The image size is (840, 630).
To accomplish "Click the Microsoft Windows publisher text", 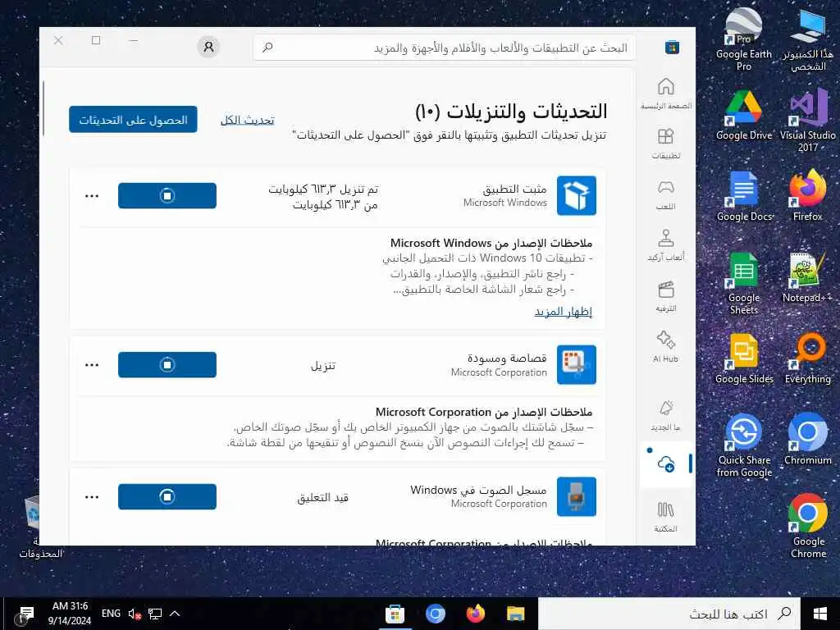I will [505, 203].
